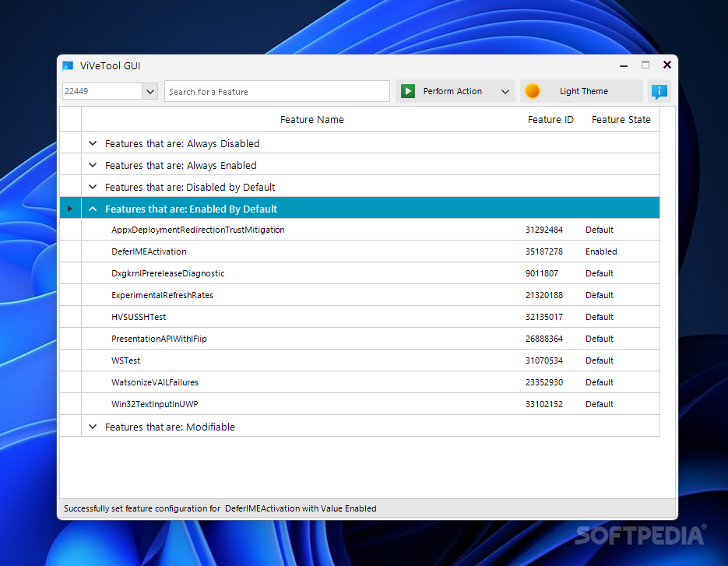Sort by the Feature ID column header
This screenshot has height=566, width=728.
tap(550, 119)
